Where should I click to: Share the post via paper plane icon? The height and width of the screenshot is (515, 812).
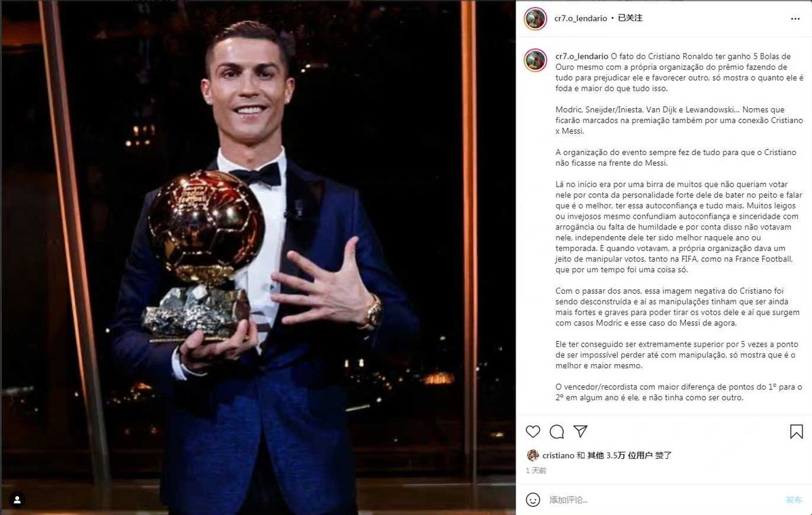click(x=581, y=432)
